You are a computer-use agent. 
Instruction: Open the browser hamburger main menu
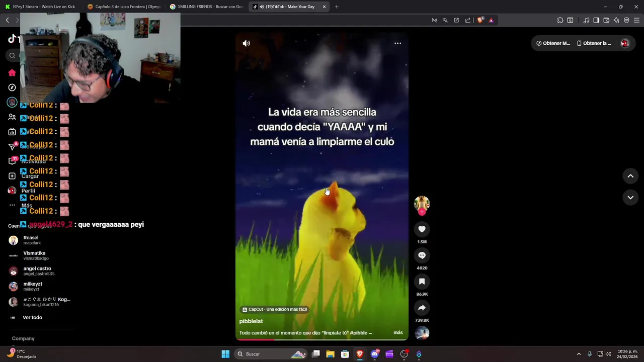(x=637, y=20)
